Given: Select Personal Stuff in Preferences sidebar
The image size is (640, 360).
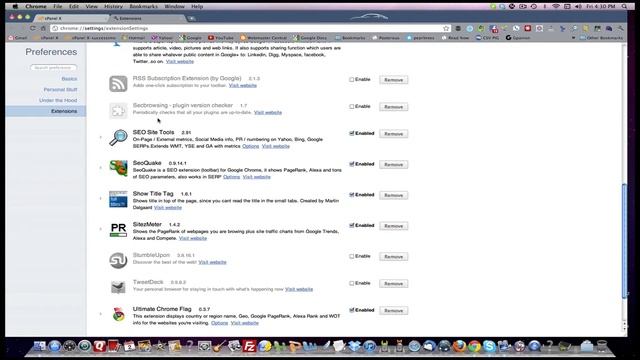Looking at the screenshot, I should pos(60,89).
